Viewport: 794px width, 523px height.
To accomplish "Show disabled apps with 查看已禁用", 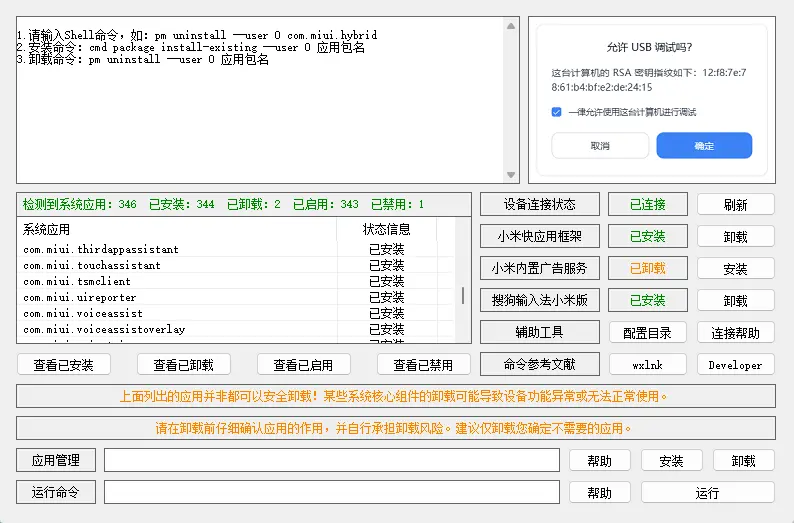I will (x=424, y=365).
